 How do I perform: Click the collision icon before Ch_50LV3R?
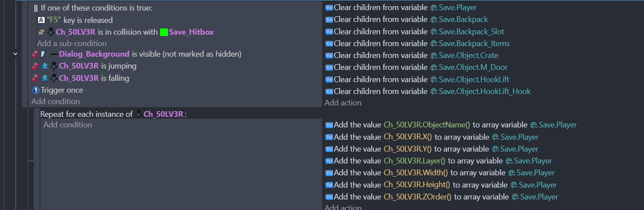pos(41,32)
